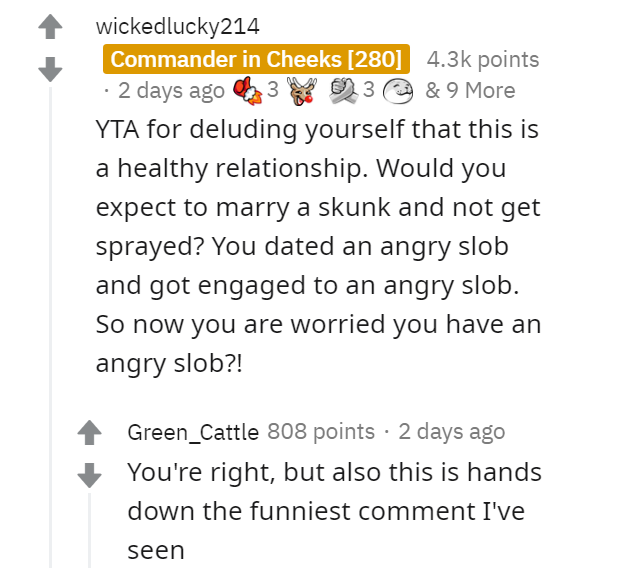Viewport: 639px width, 568px height.
Task: Click the 808 points score
Action: tap(321, 431)
